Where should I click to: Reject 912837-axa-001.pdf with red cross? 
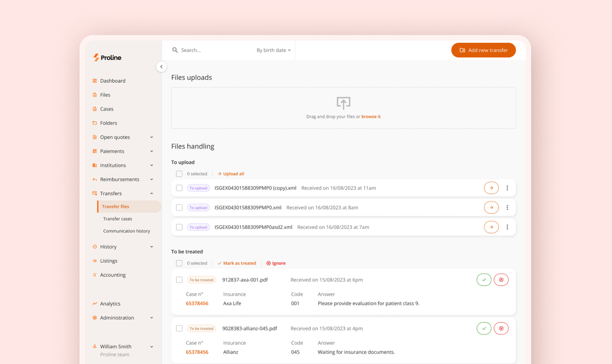tap(501, 279)
